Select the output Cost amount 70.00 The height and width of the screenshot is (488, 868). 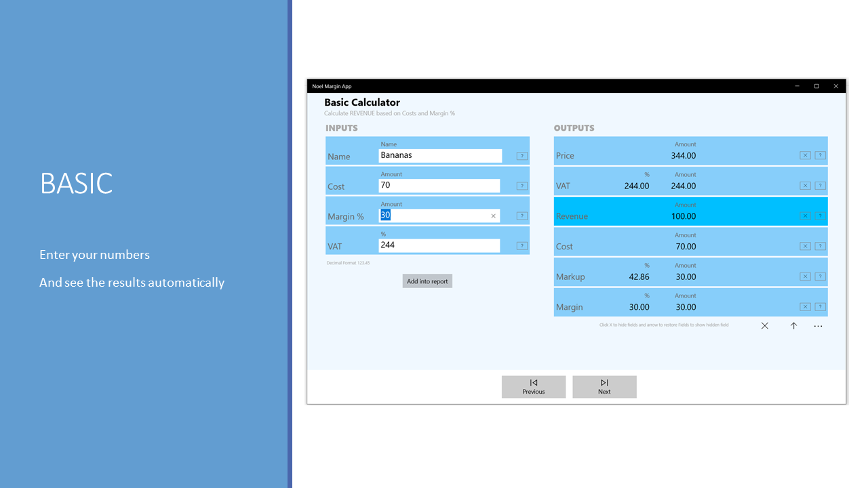686,247
